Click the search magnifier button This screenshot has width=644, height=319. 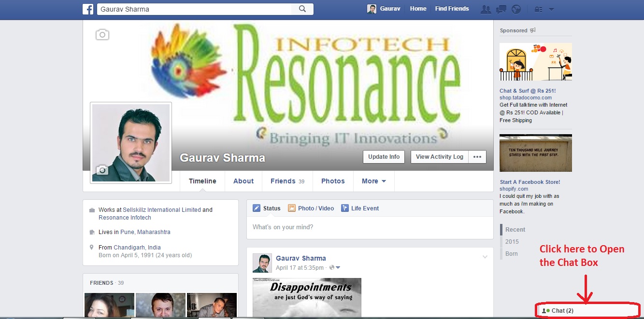(x=302, y=9)
